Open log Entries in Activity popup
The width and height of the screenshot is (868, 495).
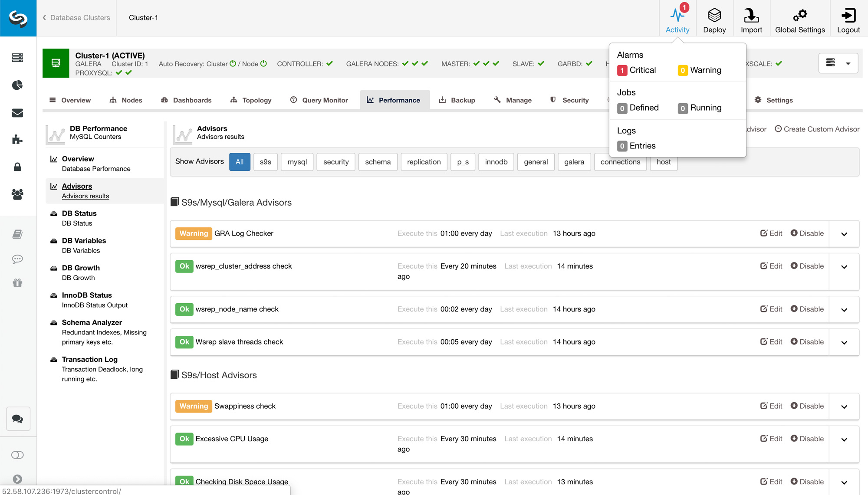pyautogui.click(x=636, y=146)
